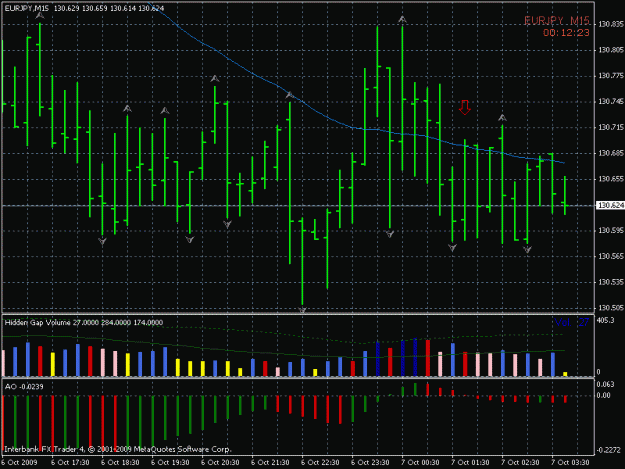Click the 7 Oct 03:30 time label
The height and width of the screenshot is (469, 625).
tap(570, 463)
